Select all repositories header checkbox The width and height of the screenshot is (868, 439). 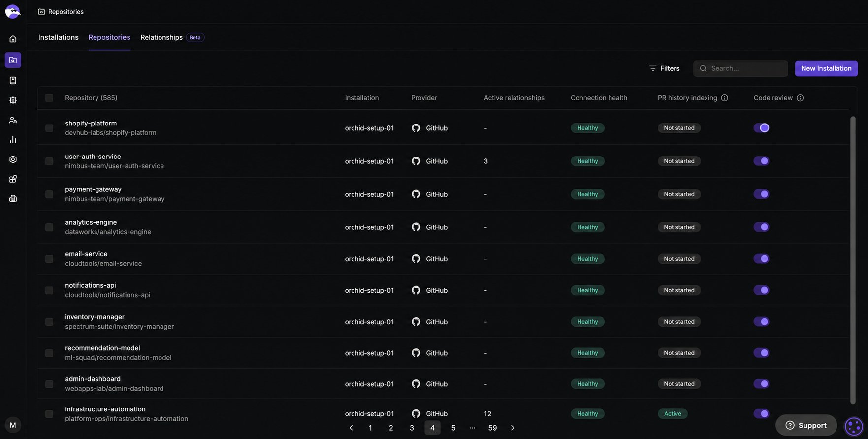[x=49, y=98]
